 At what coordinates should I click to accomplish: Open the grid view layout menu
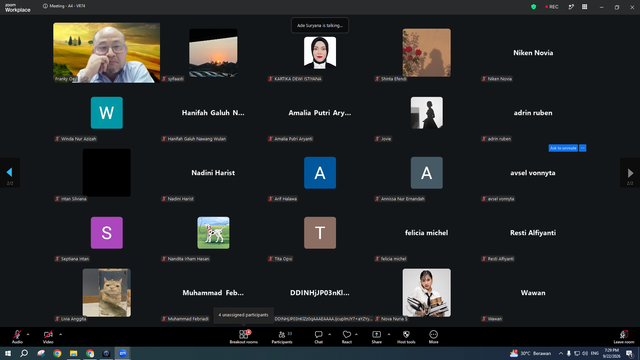click(x=584, y=7)
